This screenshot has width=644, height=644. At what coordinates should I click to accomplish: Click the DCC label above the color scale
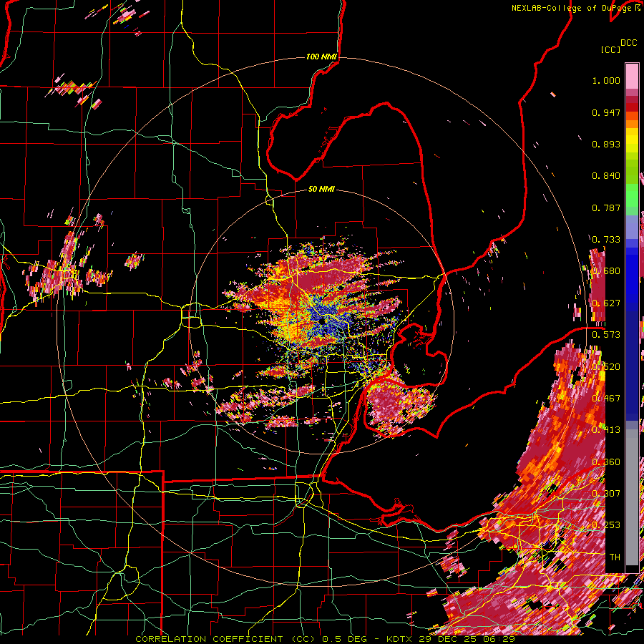coord(628,43)
